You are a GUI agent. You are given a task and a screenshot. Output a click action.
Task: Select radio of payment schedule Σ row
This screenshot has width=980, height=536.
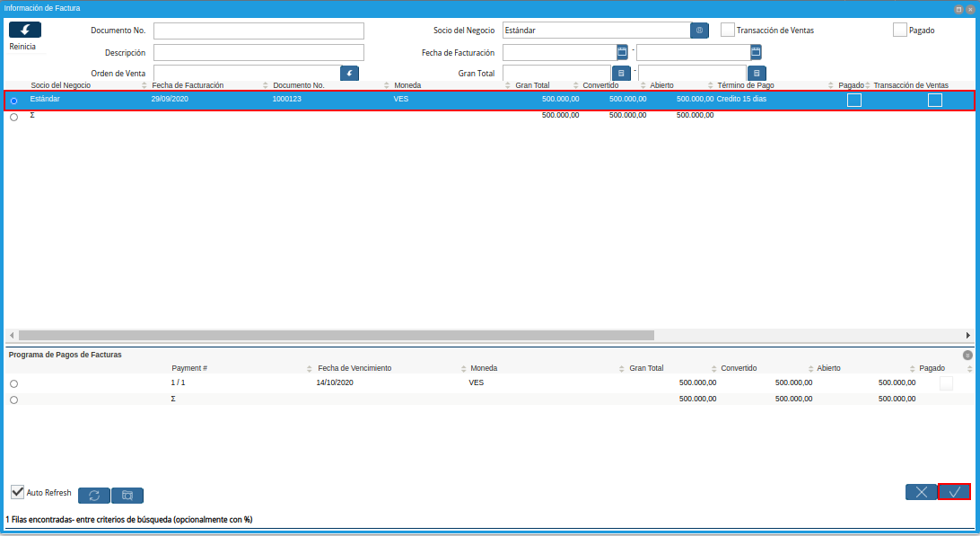click(x=13, y=400)
